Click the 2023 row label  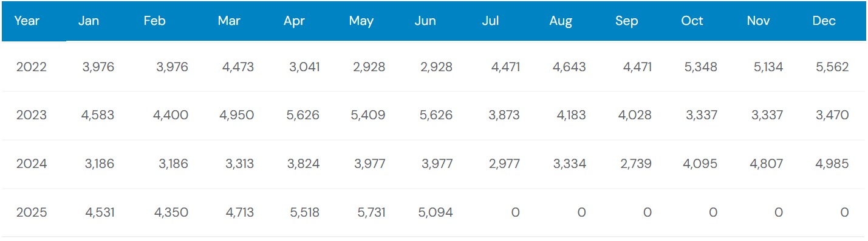tap(32, 115)
